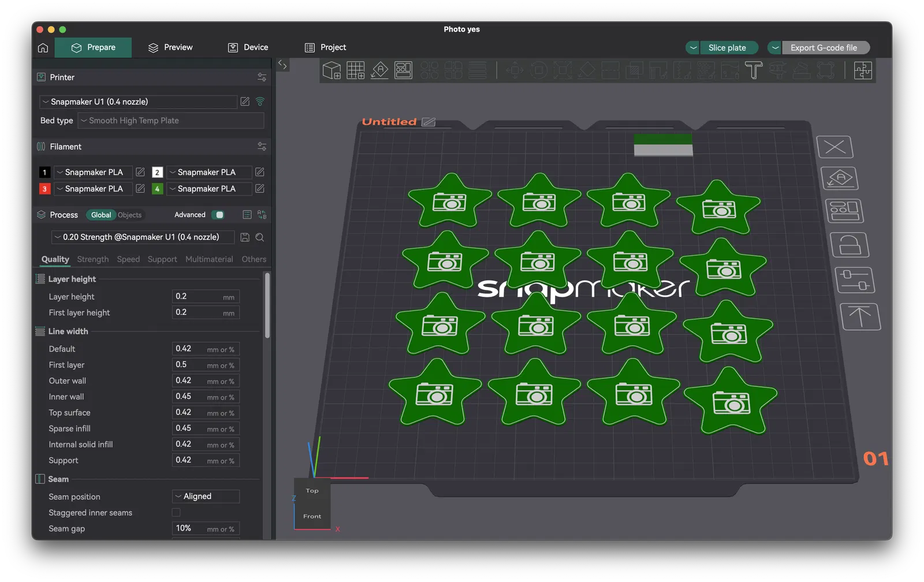Image resolution: width=924 pixels, height=582 pixels.
Task: Edit filament 1 preset
Action: tap(140, 172)
